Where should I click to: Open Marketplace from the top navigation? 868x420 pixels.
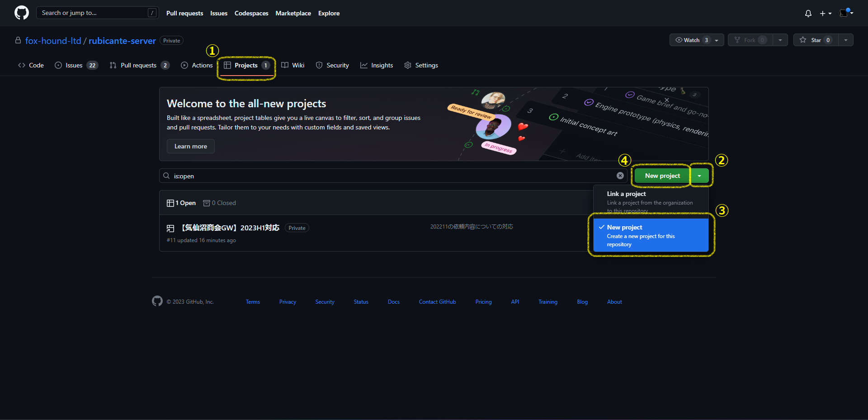tap(293, 13)
